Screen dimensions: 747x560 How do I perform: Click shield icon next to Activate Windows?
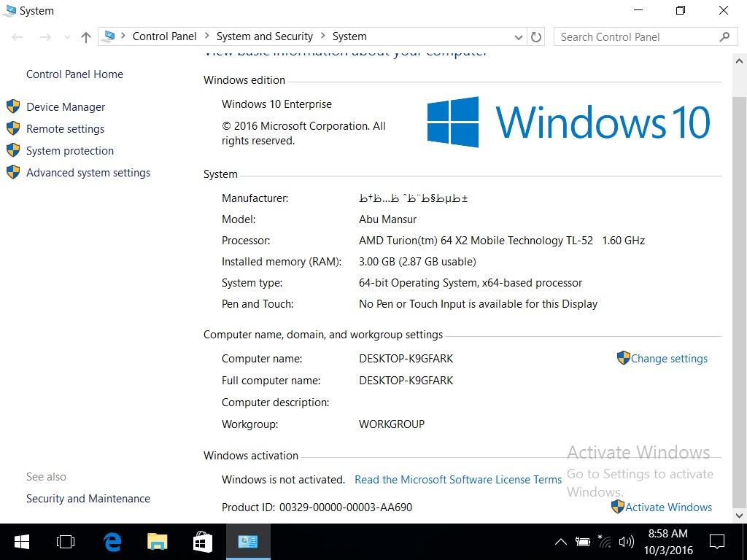pyautogui.click(x=617, y=506)
